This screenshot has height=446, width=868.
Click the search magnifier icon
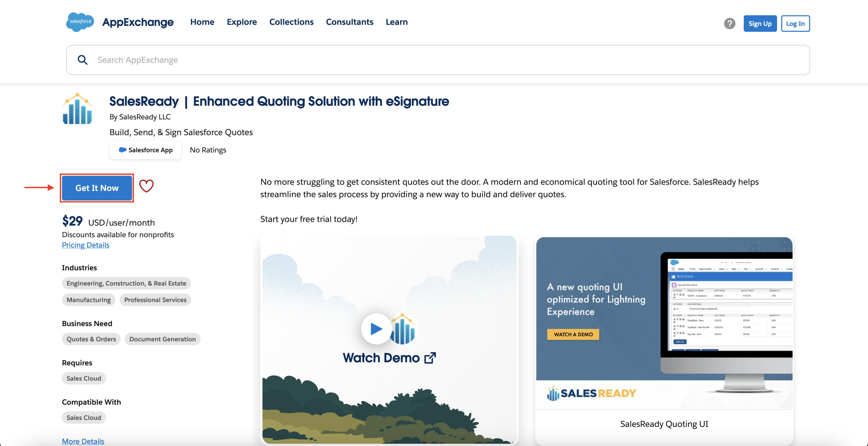(x=83, y=60)
